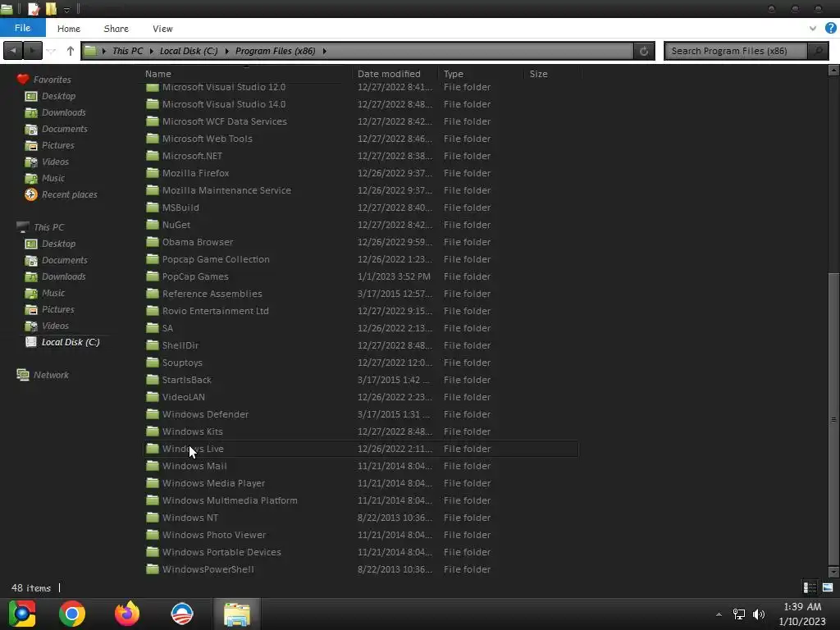Switch to the Home ribbon tab
Viewport: 840px width, 630px height.
[x=69, y=29]
